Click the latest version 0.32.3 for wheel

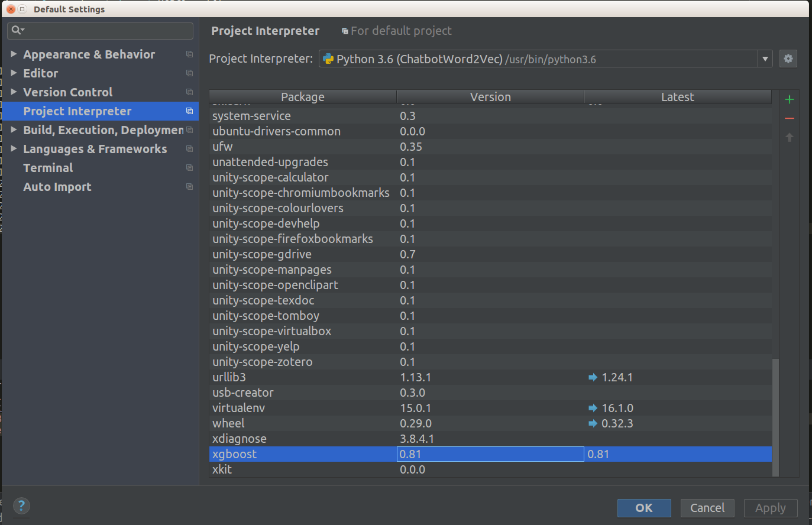coord(617,423)
